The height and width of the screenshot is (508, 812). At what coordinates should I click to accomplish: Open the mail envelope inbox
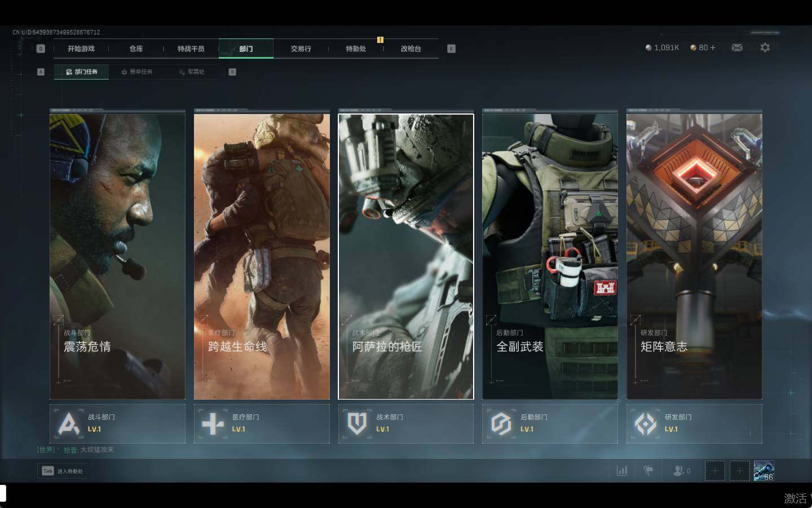click(737, 47)
